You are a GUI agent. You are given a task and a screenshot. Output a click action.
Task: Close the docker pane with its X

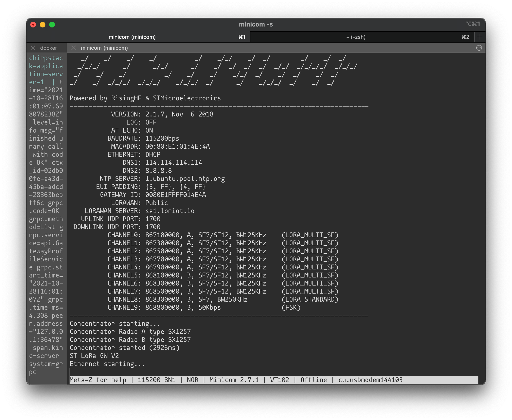click(33, 48)
